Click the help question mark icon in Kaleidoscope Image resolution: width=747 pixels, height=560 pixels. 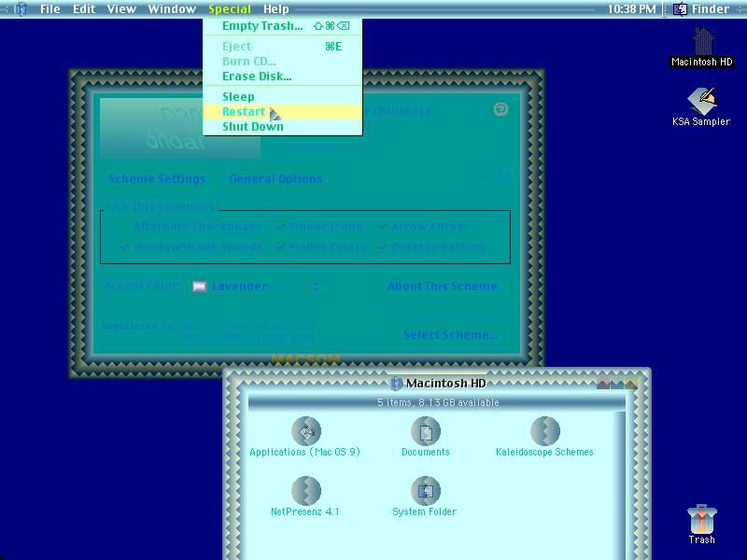[500, 109]
